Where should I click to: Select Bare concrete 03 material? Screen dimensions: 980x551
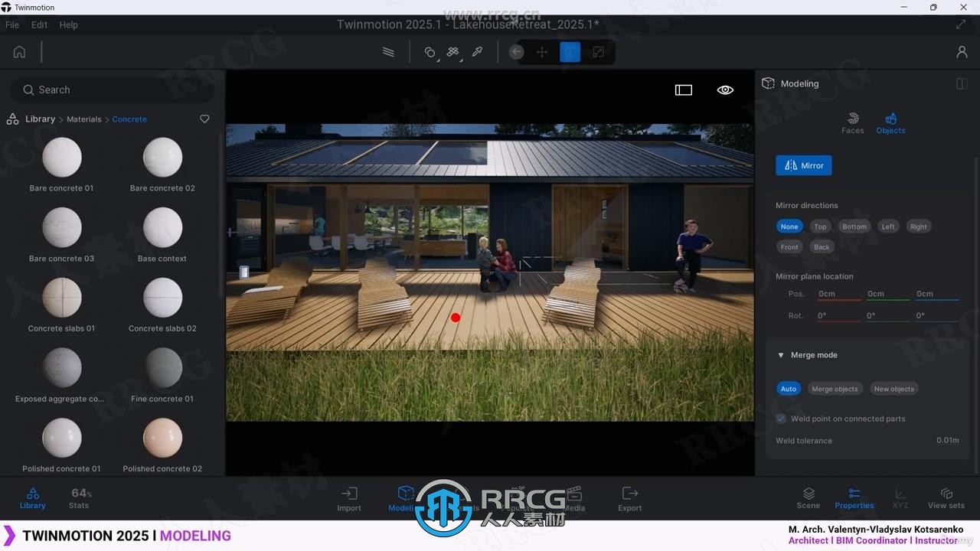click(61, 235)
